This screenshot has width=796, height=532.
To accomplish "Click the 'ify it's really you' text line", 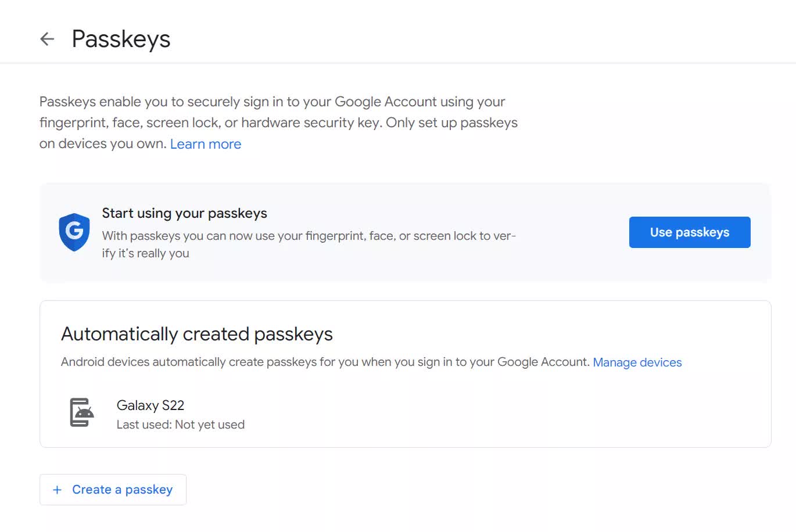I will point(146,253).
